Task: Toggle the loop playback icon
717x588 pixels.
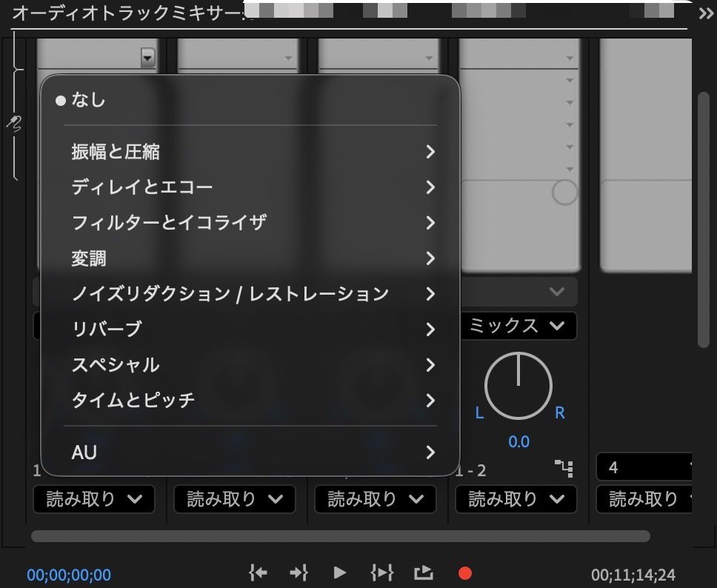Action: click(x=424, y=572)
